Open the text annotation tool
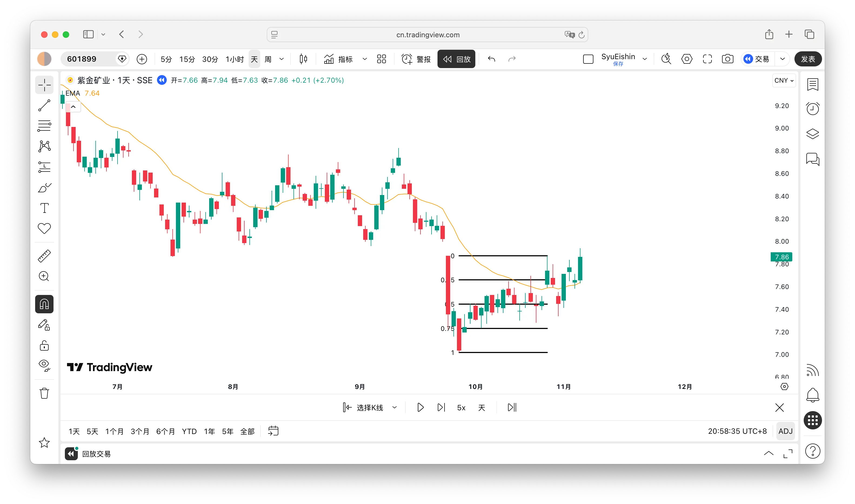Image resolution: width=855 pixels, height=504 pixels. click(x=44, y=208)
